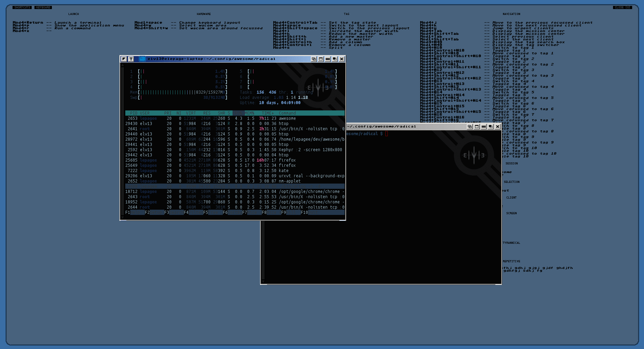Click F10 in htop's bottom function bar

tap(304, 212)
